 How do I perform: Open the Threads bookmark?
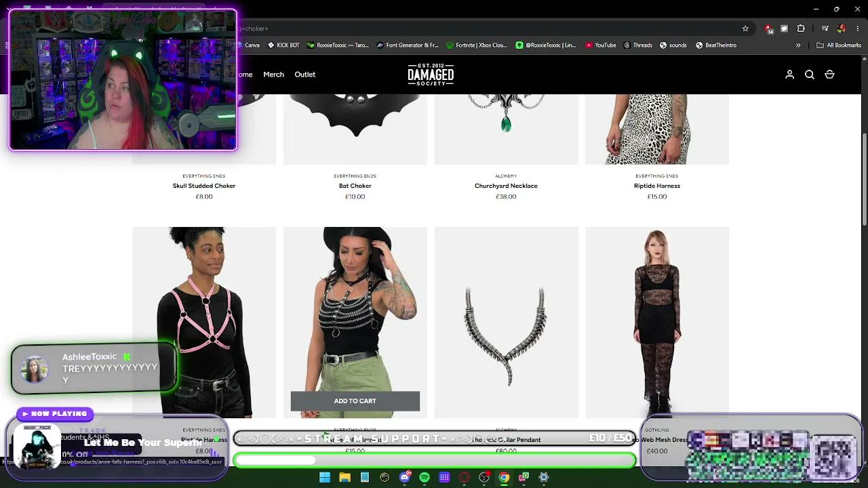pyautogui.click(x=638, y=45)
